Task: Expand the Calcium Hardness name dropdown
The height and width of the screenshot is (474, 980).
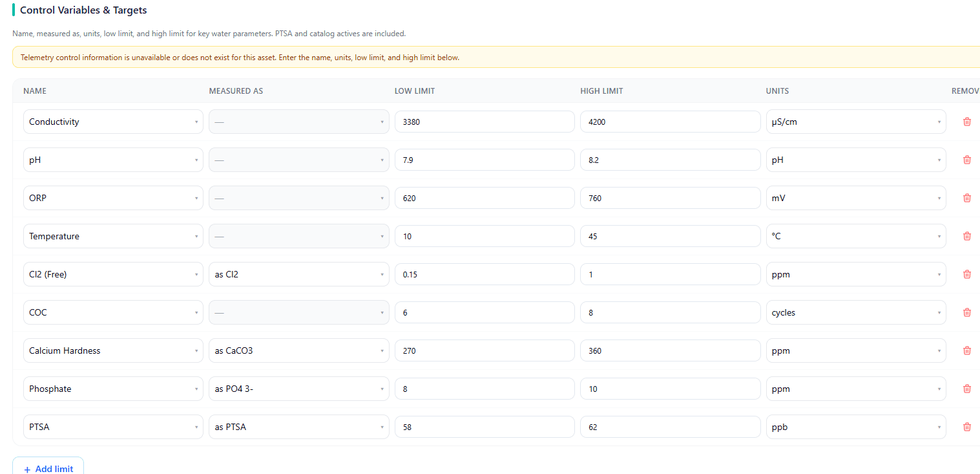Action: coord(113,350)
